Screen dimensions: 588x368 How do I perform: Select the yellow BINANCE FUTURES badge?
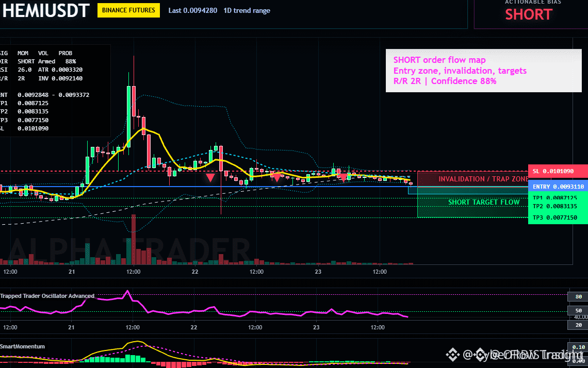coord(128,10)
